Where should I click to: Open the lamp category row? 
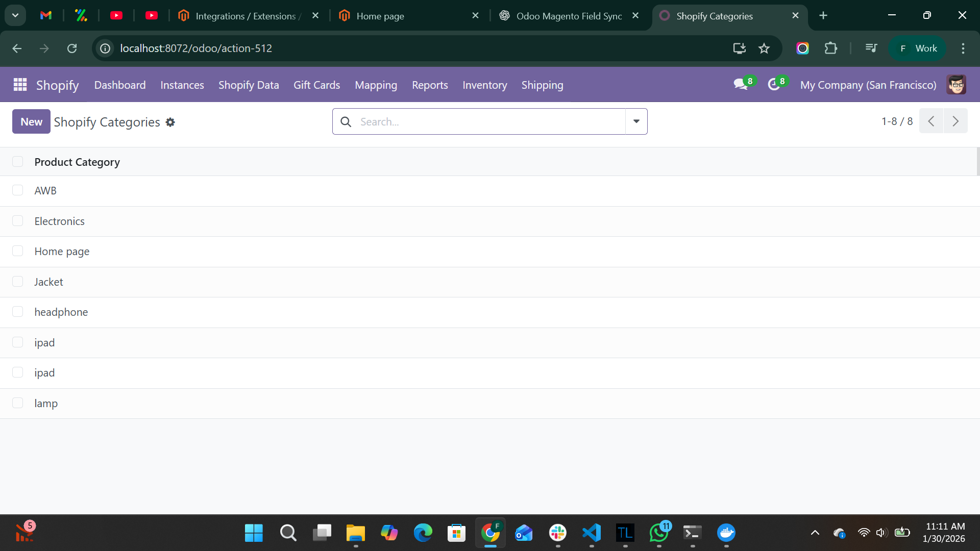click(490, 404)
